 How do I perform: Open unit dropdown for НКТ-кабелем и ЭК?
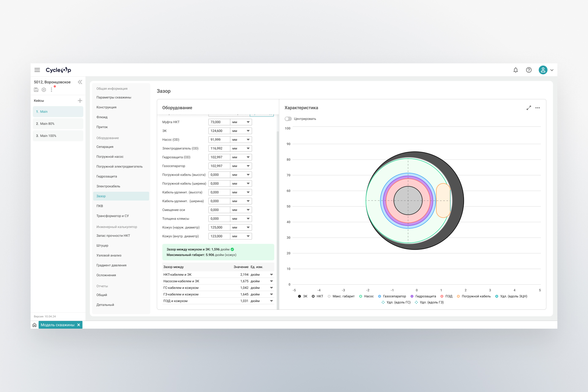click(271, 275)
